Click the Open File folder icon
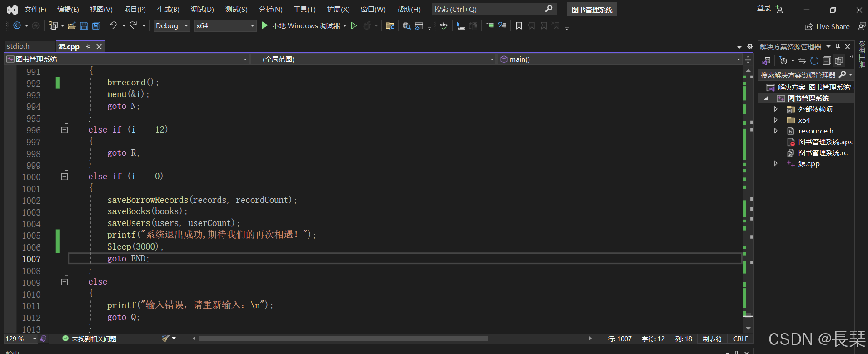This screenshot has width=868, height=354. (x=72, y=26)
